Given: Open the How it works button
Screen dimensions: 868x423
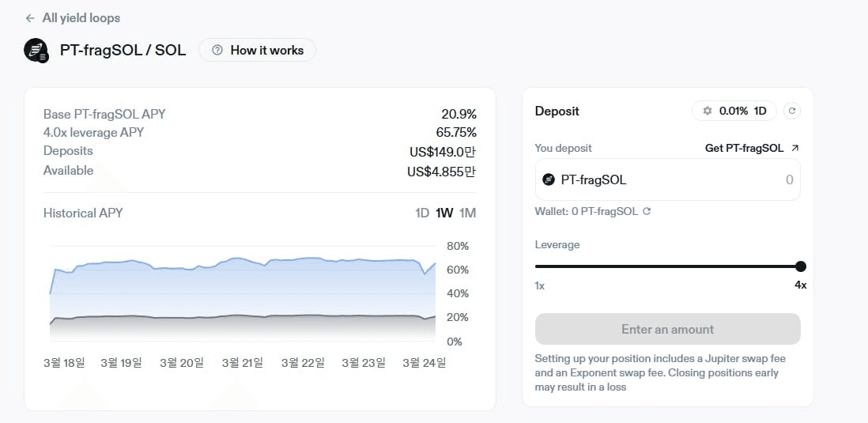Looking at the screenshot, I should [258, 51].
